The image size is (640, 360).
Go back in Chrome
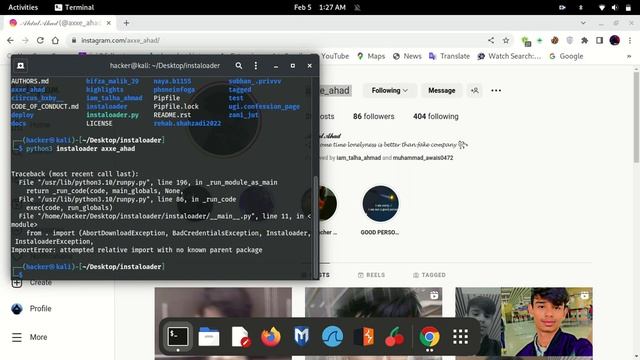(x=10, y=40)
